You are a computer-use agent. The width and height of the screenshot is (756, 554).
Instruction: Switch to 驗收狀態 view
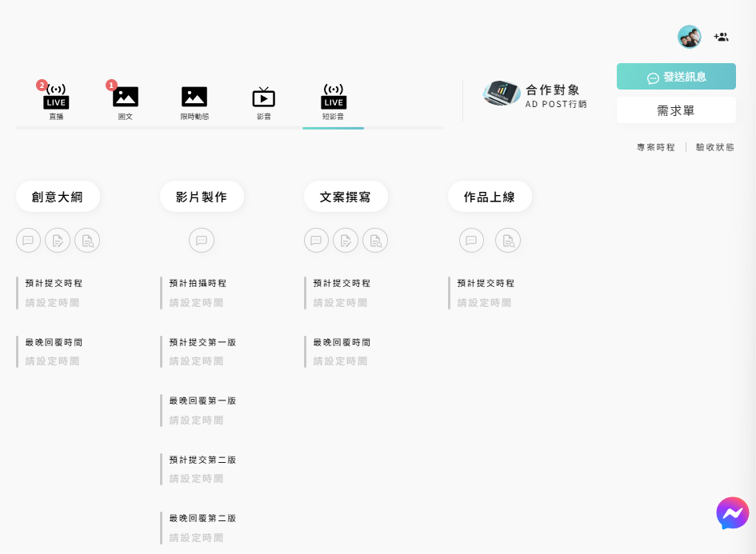point(715,147)
